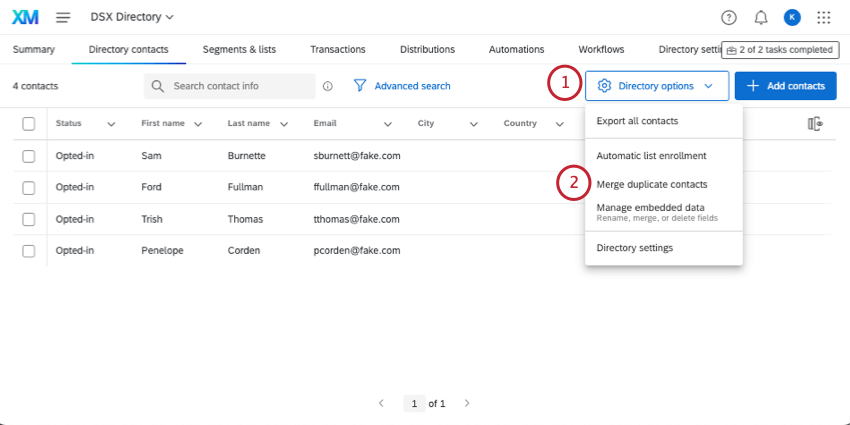Open the column chooser icon
Image resolution: width=850 pixels, height=425 pixels.
(815, 123)
